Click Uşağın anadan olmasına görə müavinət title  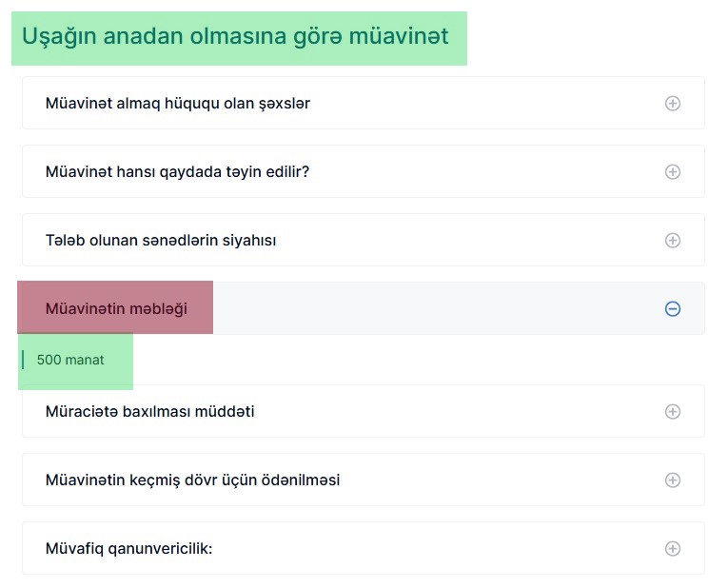pyautogui.click(x=235, y=36)
